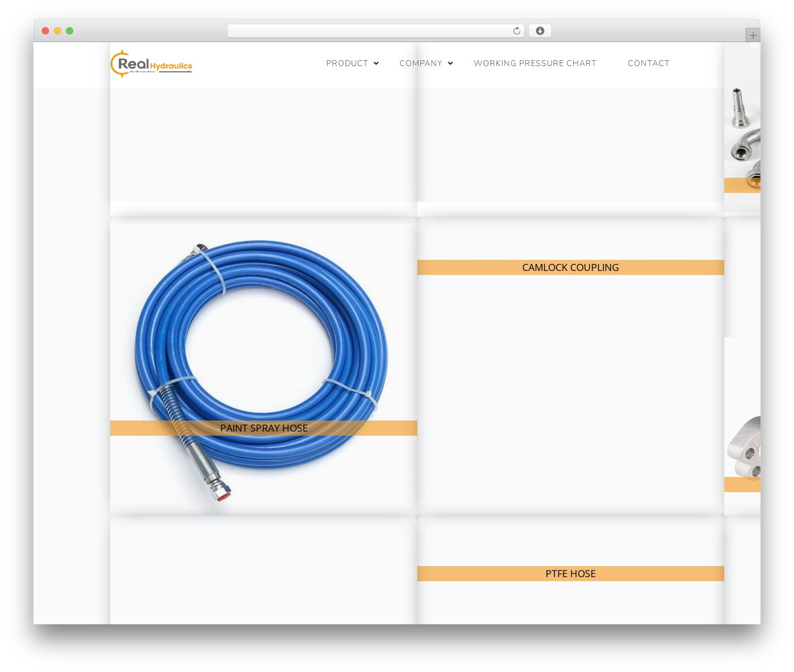Expand the PRODUCT dropdown arrow
This screenshot has height=672, width=794.
pyautogui.click(x=376, y=63)
